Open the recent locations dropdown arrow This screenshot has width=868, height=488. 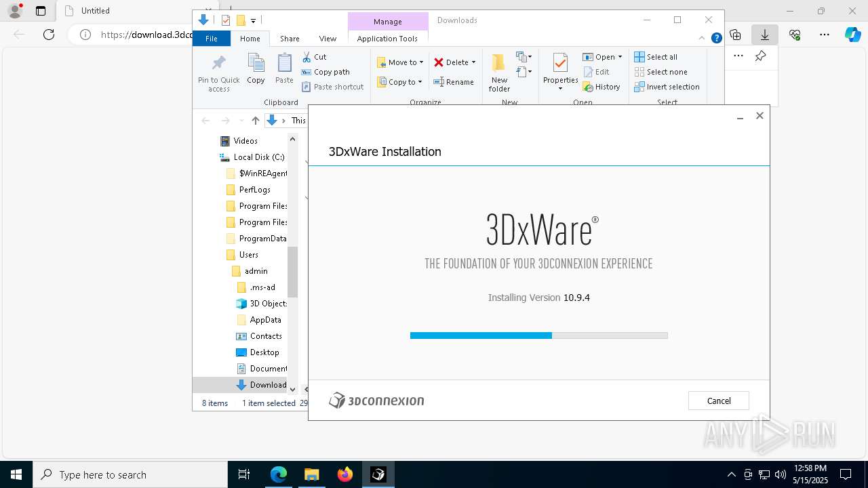pyautogui.click(x=241, y=121)
